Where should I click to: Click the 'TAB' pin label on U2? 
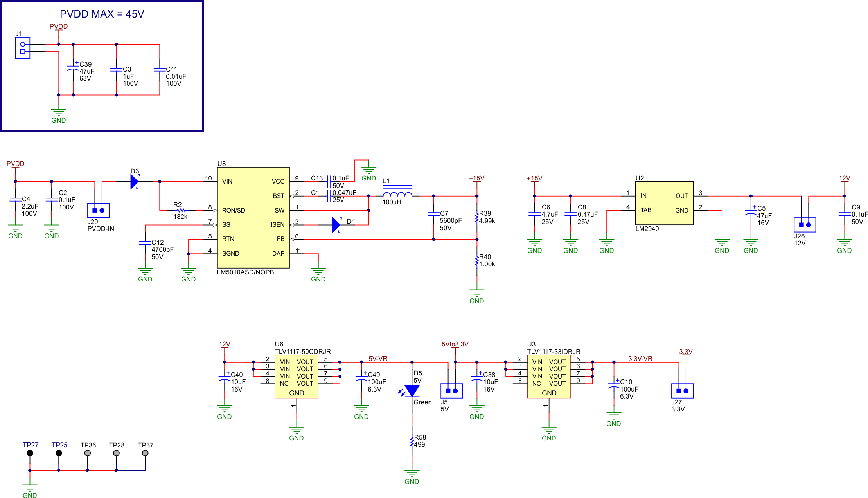tap(646, 210)
